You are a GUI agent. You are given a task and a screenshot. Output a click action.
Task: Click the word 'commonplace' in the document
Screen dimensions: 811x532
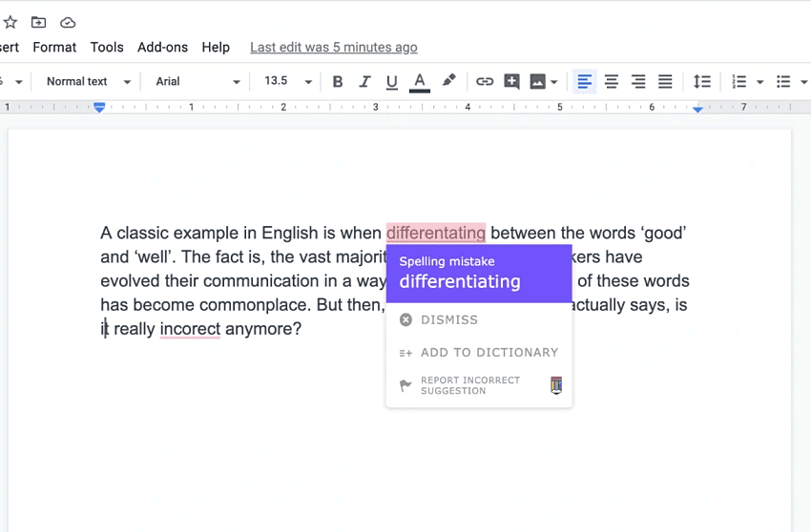click(x=255, y=305)
